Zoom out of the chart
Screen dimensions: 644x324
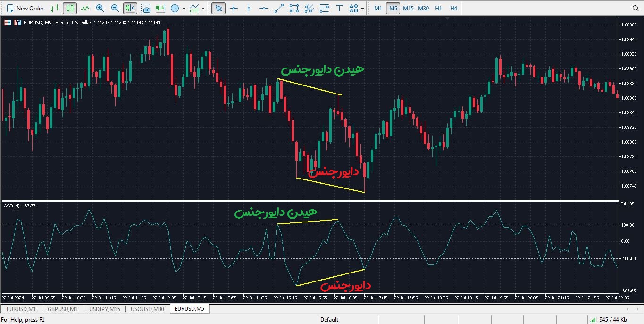pyautogui.click(x=115, y=8)
